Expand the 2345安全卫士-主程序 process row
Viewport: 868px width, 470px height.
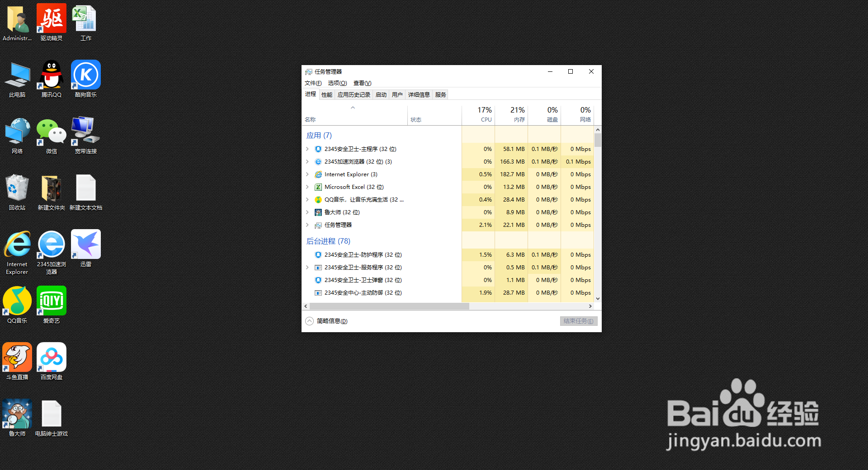click(x=307, y=149)
